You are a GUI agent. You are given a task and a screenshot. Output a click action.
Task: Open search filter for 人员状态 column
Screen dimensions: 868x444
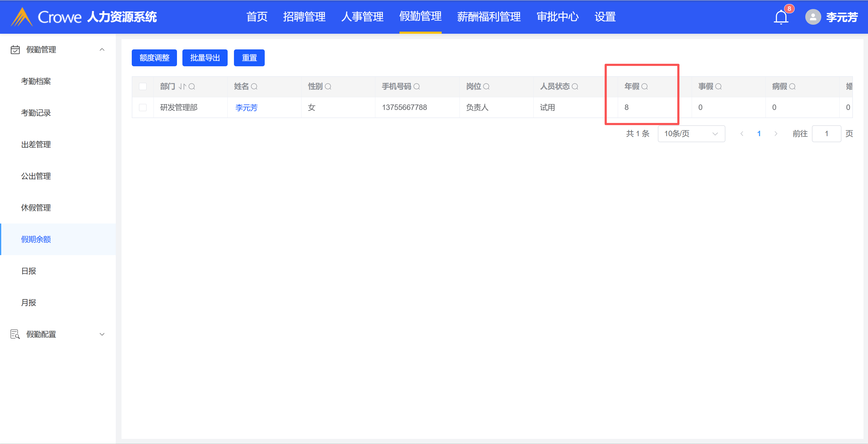(575, 86)
